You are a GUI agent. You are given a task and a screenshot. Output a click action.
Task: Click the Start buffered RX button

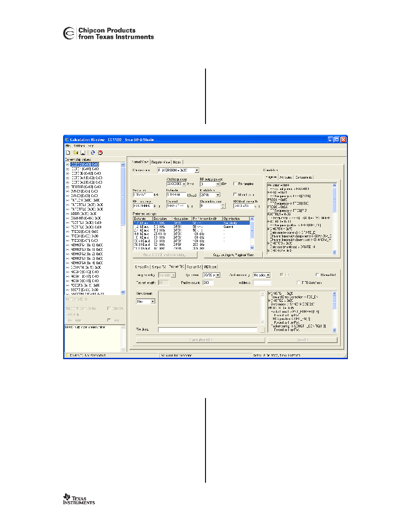tap(201, 339)
